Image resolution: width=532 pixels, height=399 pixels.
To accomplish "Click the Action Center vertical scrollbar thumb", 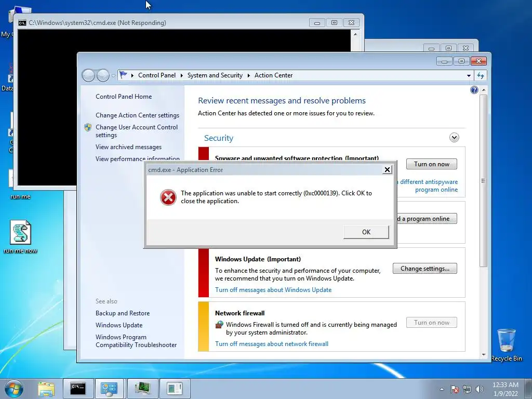I will click(x=484, y=180).
